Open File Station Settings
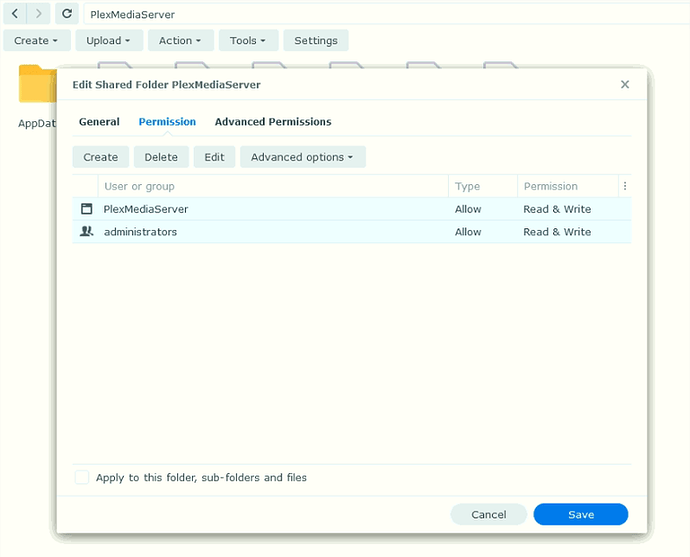 tap(316, 40)
